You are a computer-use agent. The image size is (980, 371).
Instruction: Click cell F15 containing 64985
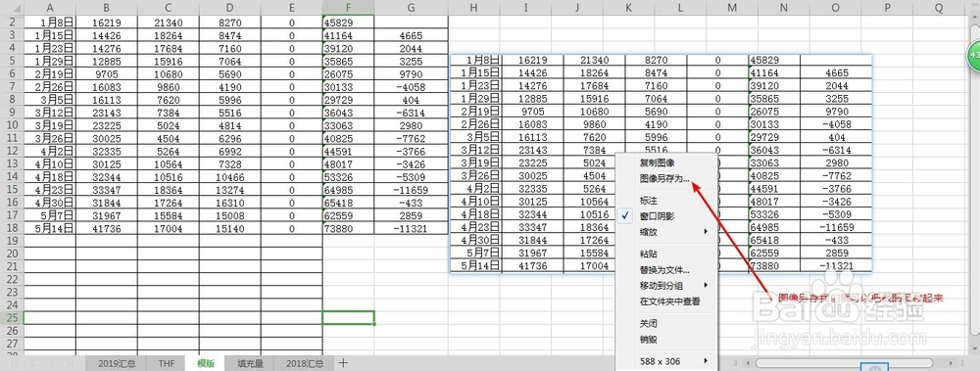pyautogui.click(x=348, y=190)
